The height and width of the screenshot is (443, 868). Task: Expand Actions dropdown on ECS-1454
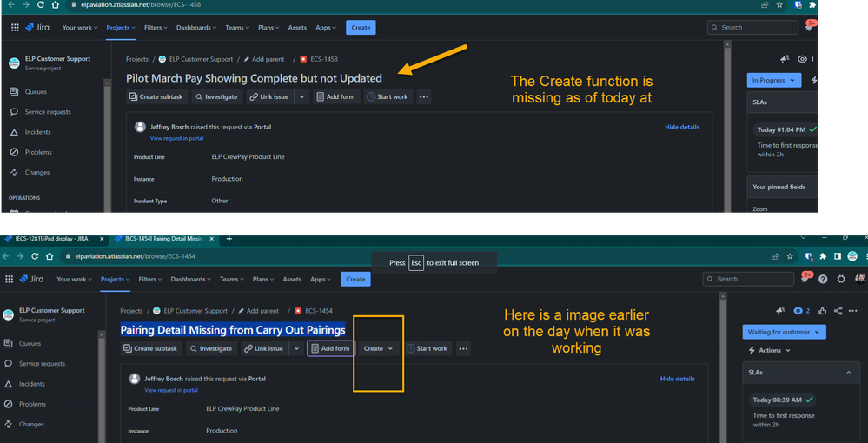[x=770, y=351]
